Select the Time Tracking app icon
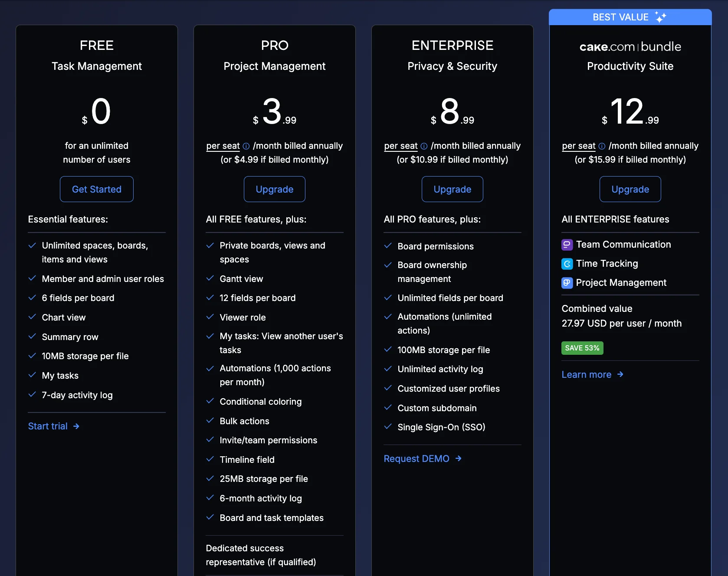This screenshot has height=576, width=728. click(567, 264)
